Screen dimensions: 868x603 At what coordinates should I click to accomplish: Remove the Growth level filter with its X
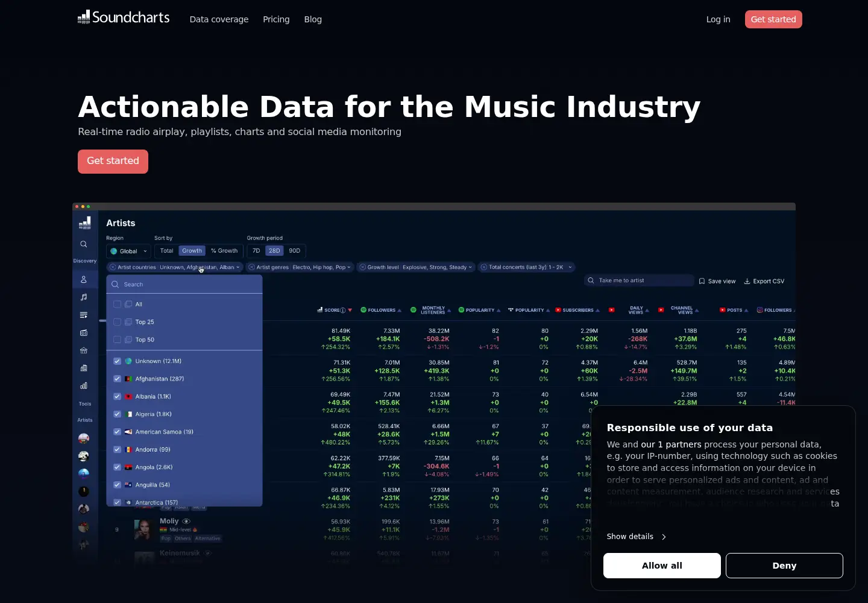[x=362, y=267]
